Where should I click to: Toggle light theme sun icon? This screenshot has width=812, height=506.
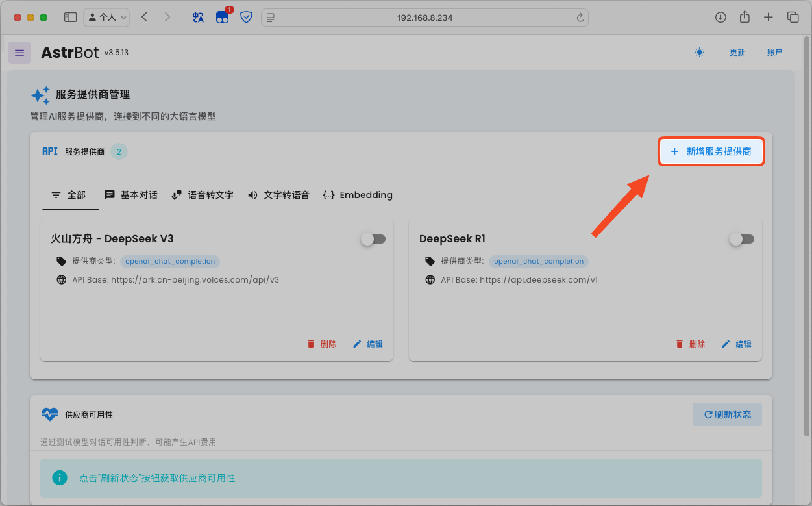tap(699, 53)
